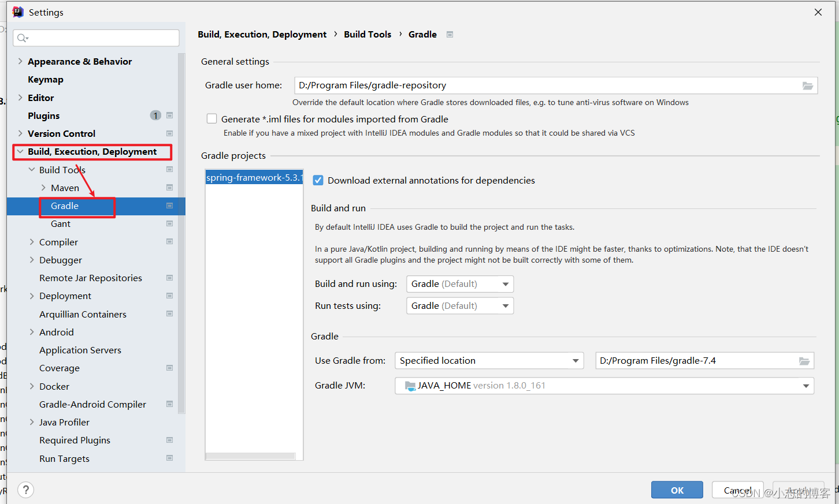839x504 pixels.
Task: Open Remote Jar Repositories settings
Action: (91, 278)
